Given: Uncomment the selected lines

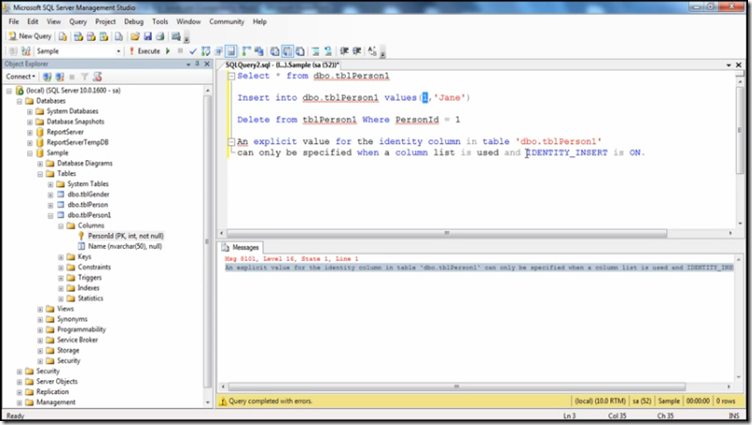Looking at the screenshot, I should point(328,51).
